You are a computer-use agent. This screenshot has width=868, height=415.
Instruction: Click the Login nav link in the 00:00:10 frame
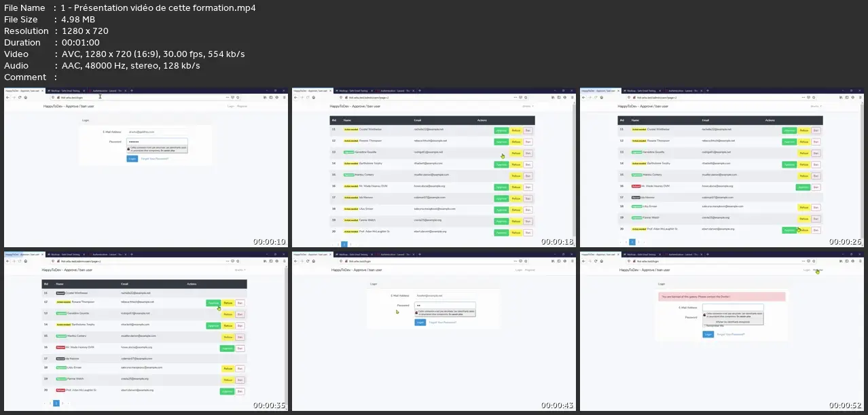(231, 106)
